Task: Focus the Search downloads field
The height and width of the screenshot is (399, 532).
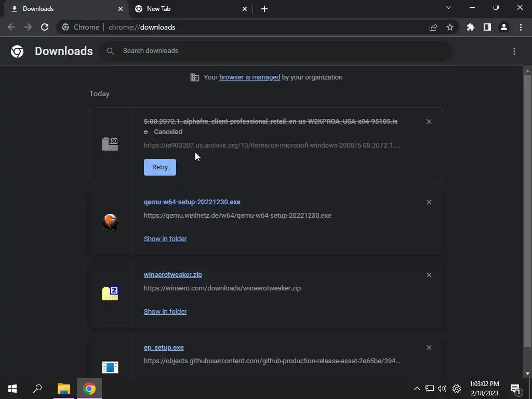Action: (276, 51)
